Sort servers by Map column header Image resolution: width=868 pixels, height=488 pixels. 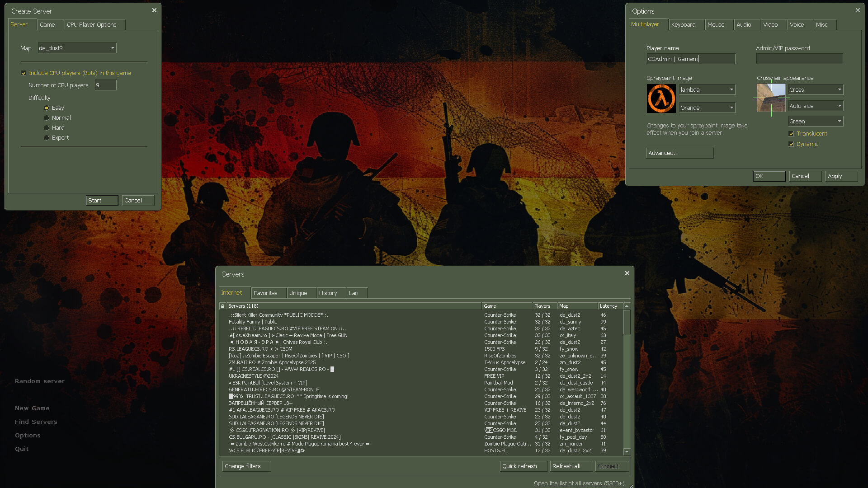click(x=577, y=306)
